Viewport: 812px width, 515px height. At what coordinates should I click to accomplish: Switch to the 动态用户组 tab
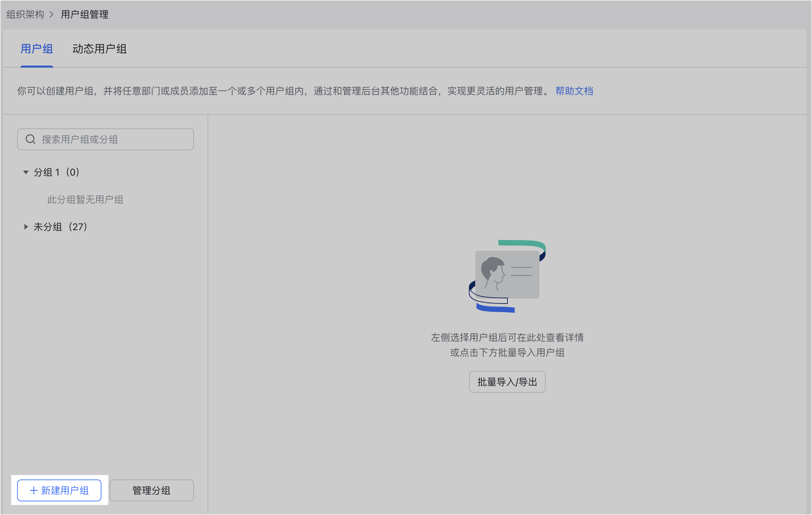(x=99, y=49)
